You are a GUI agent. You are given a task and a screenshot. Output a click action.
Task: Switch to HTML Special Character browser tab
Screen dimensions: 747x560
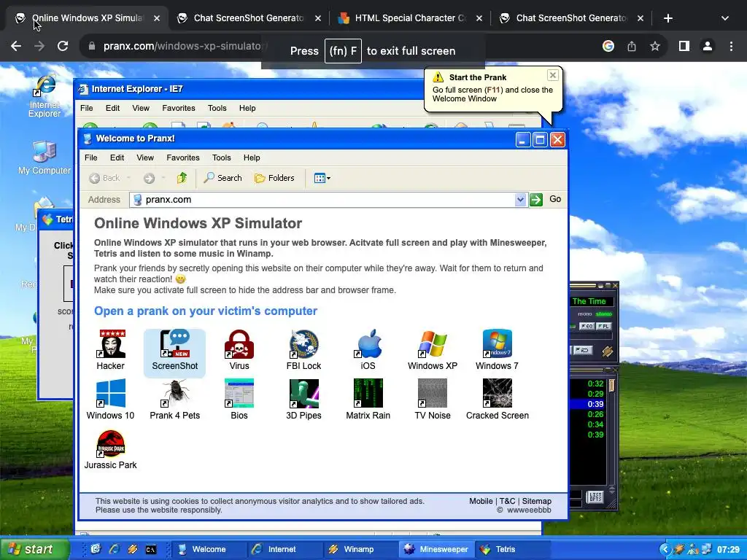point(410,18)
